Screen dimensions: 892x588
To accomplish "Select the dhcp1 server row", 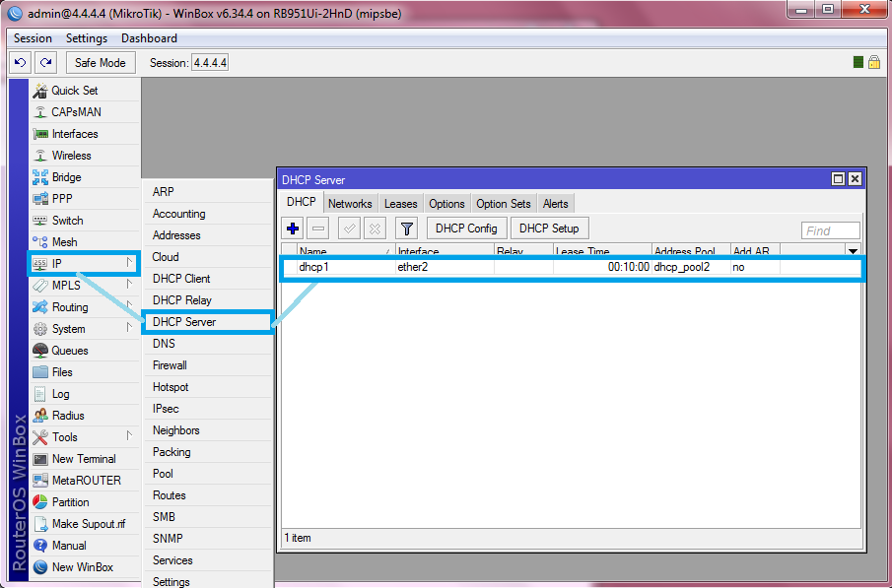I will coord(571,267).
